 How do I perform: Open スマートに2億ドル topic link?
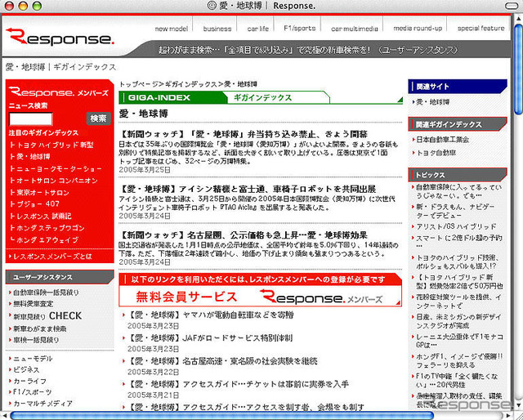(458, 242)
